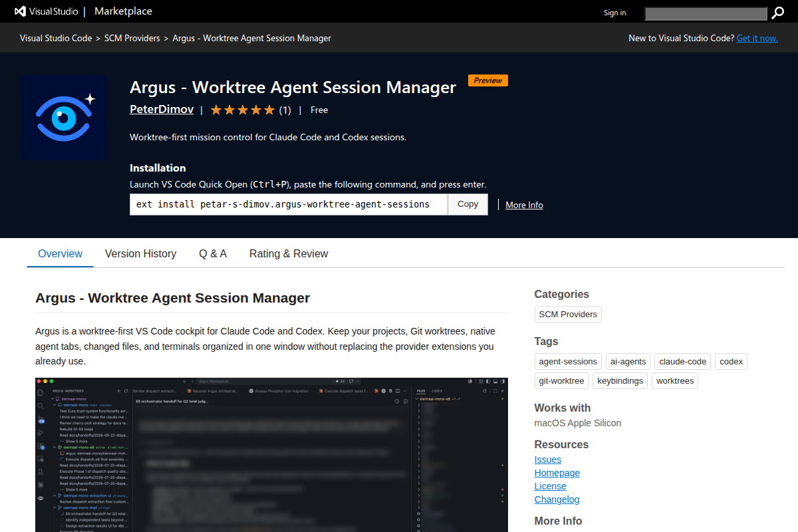The width and height of the screenshot is (798, 532).
Task: Click Sign in
Action: pyautogui.click(x=614, y=13)
